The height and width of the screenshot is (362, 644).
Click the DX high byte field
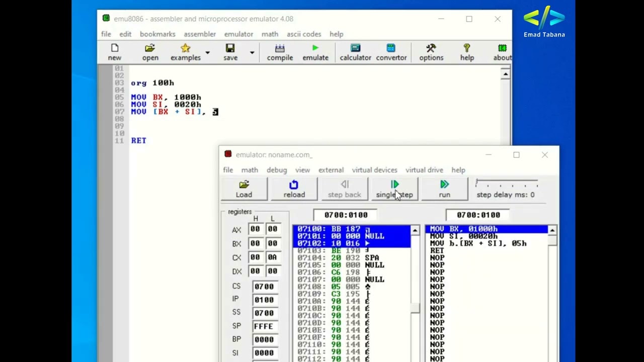[255, 271]
